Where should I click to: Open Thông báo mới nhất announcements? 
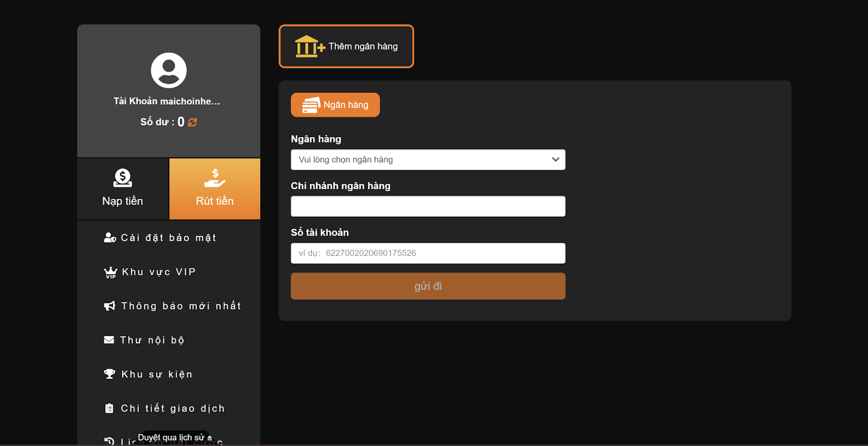click(173, 306)
